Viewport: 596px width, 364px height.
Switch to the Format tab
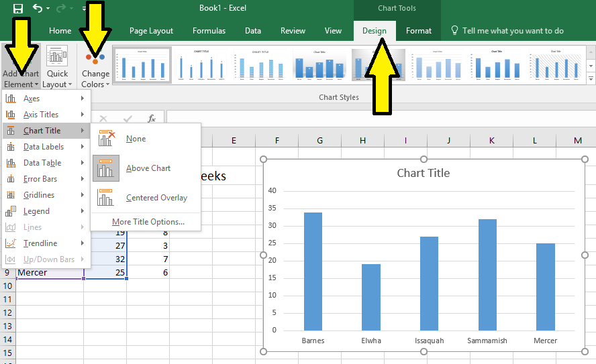(419, 31)
